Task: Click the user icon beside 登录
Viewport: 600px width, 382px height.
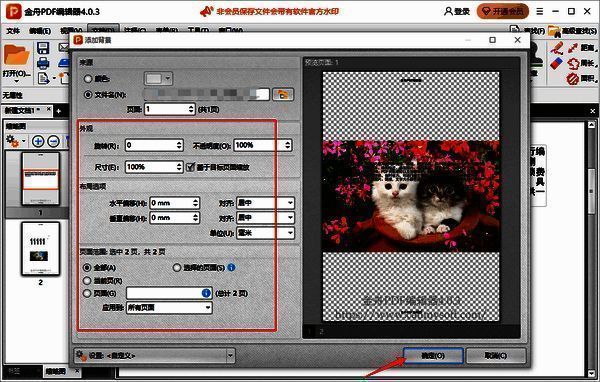Action: [448, 11]
